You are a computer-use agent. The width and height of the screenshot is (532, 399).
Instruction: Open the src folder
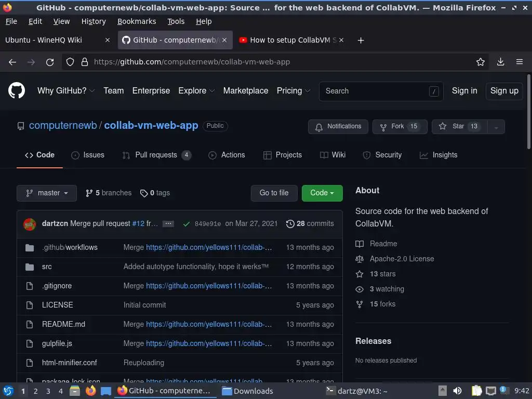[47, 267]
